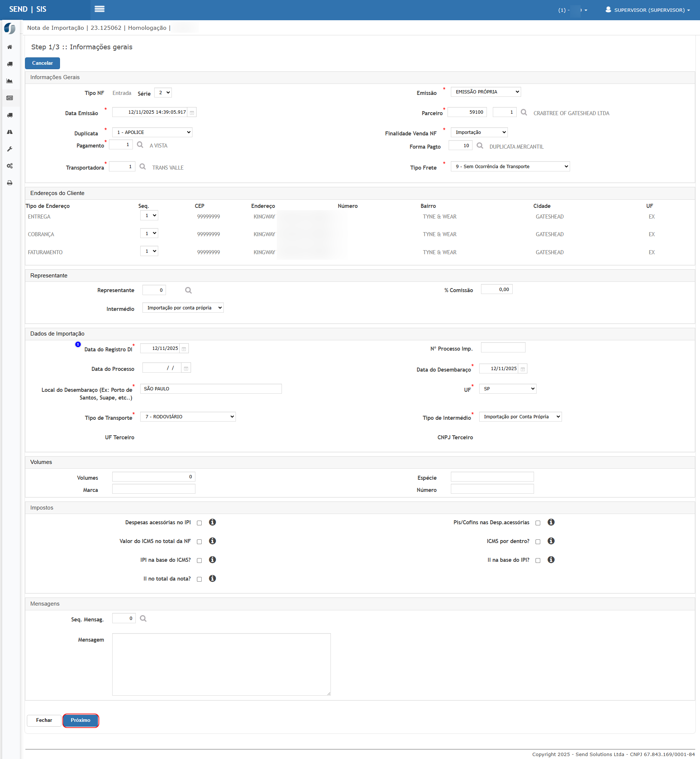
Task: Open the Duplicata dropdown showing APOLICE
Action: point(152,132)
